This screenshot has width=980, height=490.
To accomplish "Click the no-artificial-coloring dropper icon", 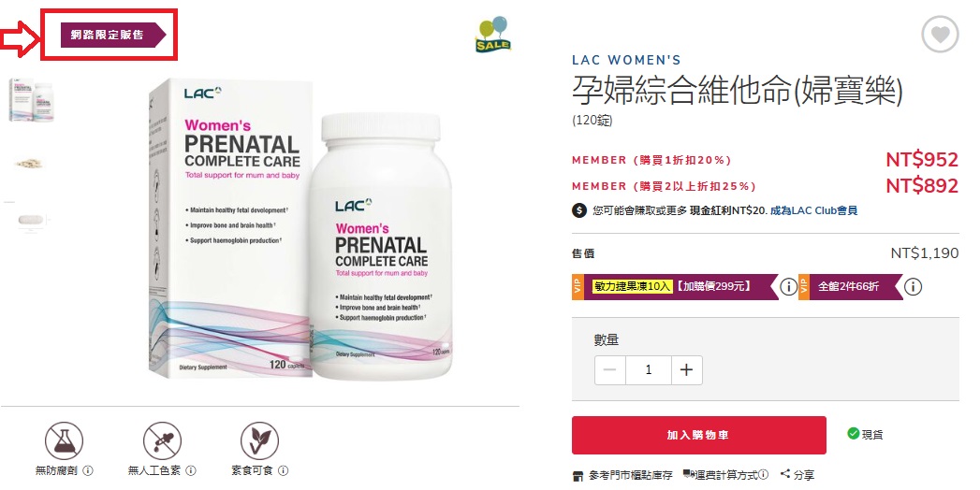I will click(162, 440).
